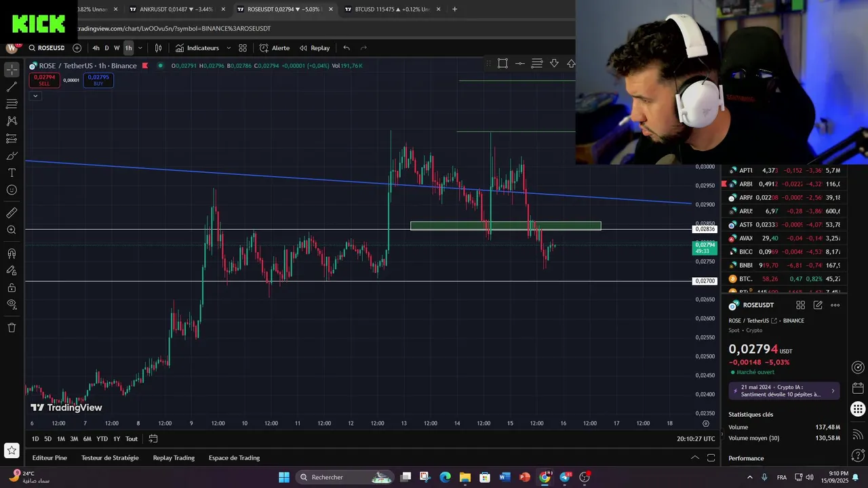This screenshot has height=488, width=868.
Task: Click the ROSEUSD symbol search field
Action: click(x=46, y=48)
